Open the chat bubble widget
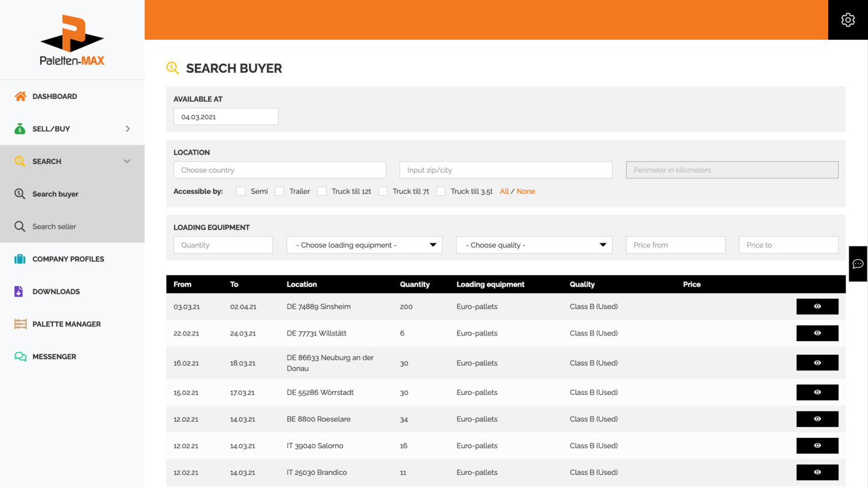This screenshot has height=488, width=868. pyautogui.click(x=858, y=264)
